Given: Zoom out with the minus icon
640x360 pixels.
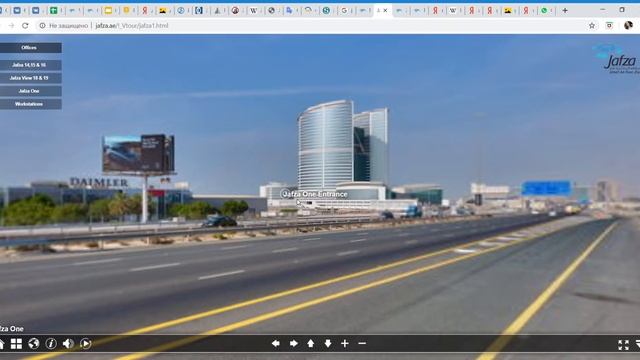Looking at the screenshot, I should point(362,344).
